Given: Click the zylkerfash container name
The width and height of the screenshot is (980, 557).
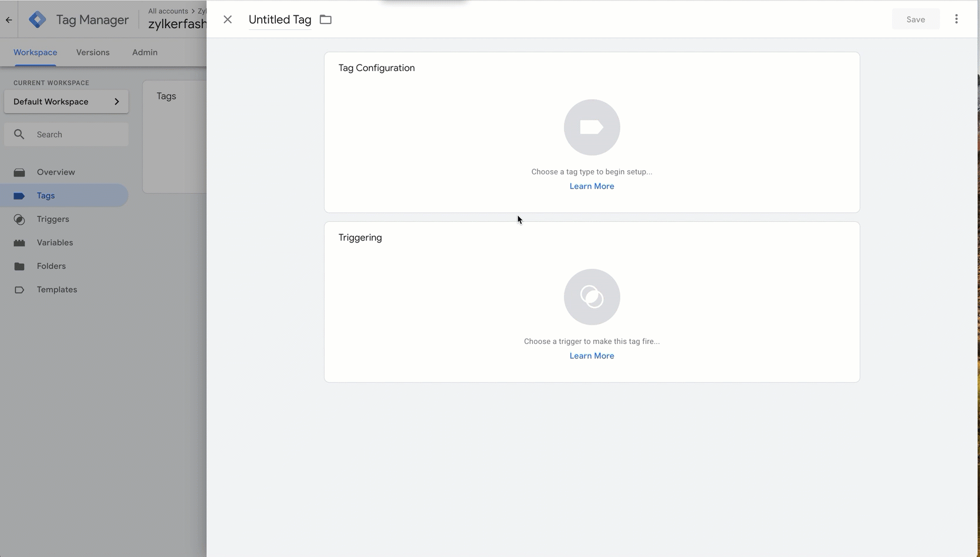Looking at the screenshot, I should (x=177, y=24).
